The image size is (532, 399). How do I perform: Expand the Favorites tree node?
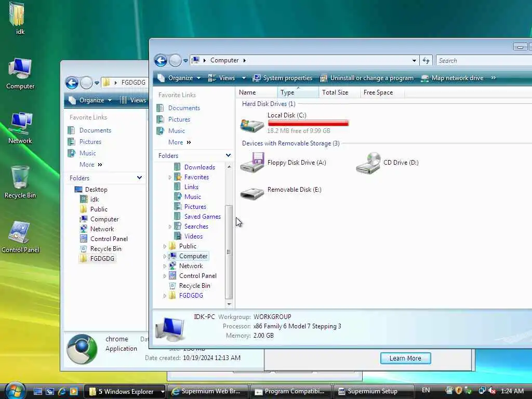pos(170,177)
